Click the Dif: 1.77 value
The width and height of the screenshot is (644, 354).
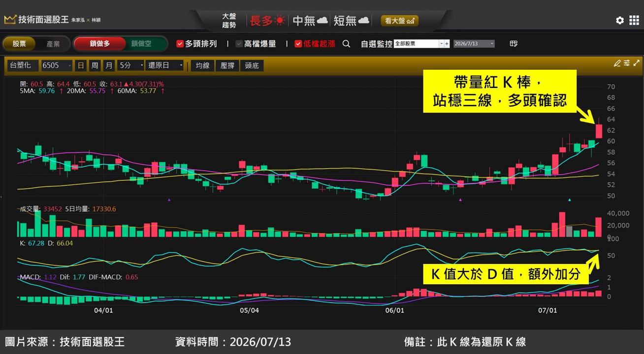pyautogui.click(x=72, y=277)
